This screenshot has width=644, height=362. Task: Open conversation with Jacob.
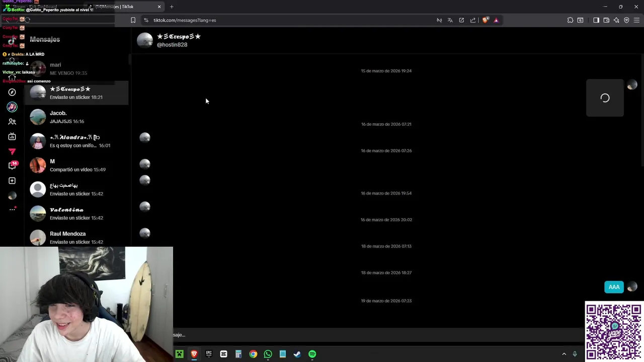[x=76, y=117]
